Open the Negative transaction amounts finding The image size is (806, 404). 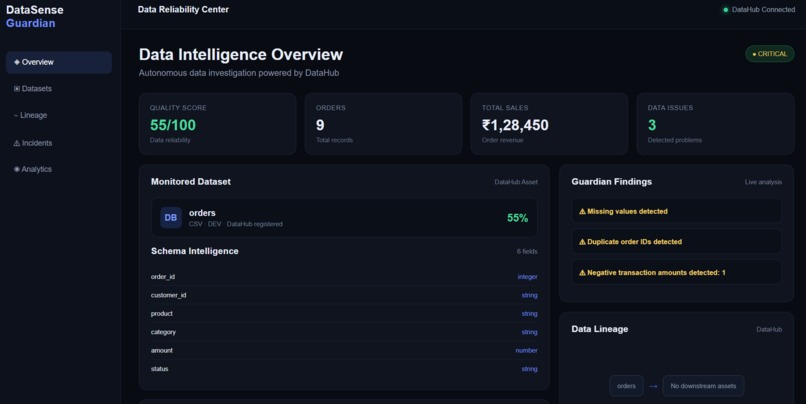pyautogui.click(x=676, y=272)
